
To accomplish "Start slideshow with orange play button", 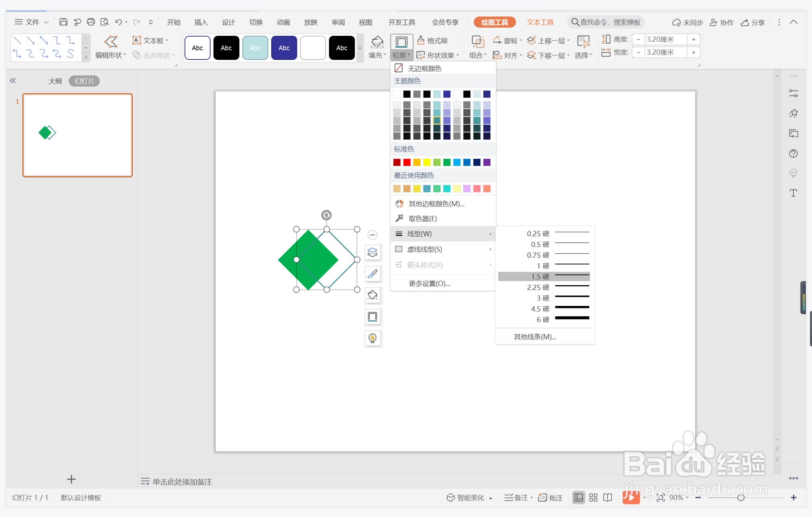I will 631,497.
